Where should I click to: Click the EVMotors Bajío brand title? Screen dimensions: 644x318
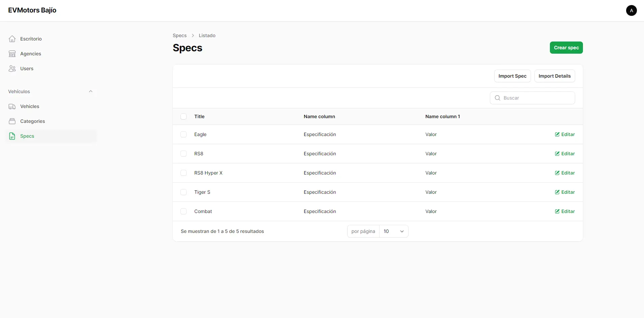point(32,10)
